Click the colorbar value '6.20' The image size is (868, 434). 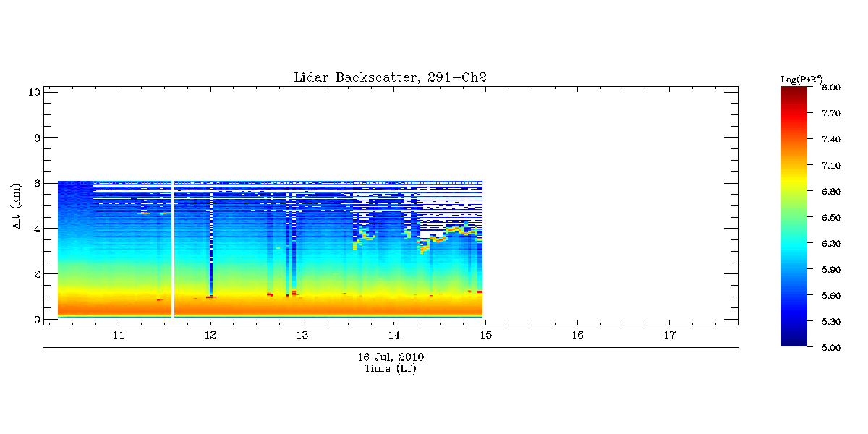click(831, 244)
